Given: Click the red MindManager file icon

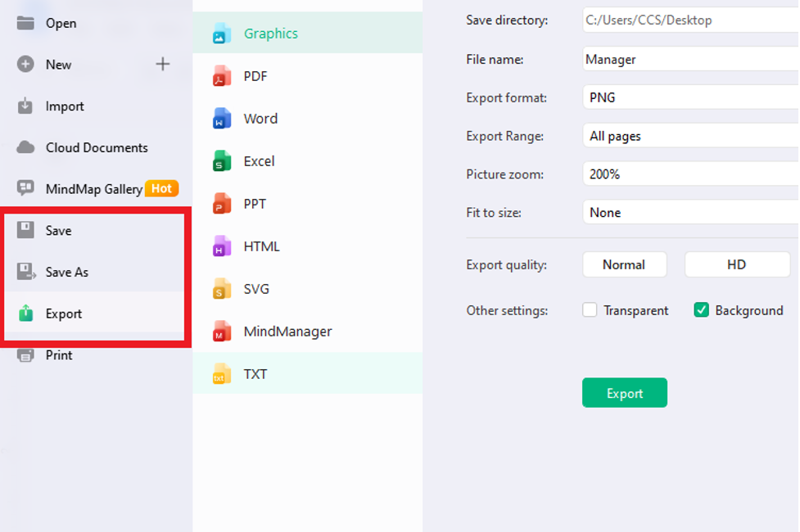Looking at the screenshot, I should 221,331.
